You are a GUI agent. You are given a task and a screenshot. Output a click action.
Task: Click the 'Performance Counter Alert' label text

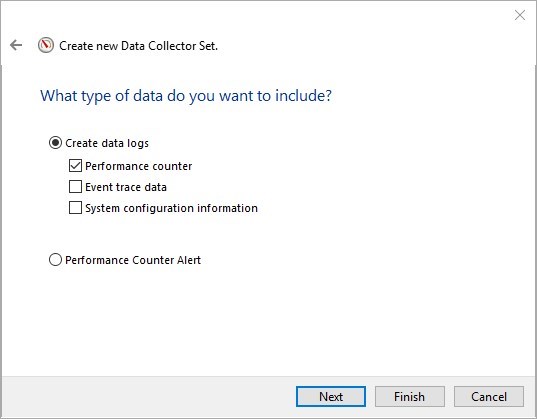click(133, 260)
